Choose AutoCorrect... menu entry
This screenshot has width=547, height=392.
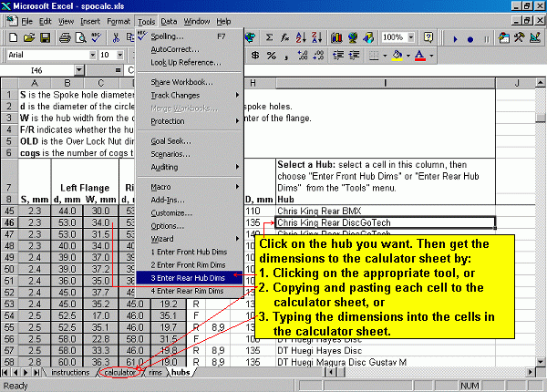click(x=190, y=49)
